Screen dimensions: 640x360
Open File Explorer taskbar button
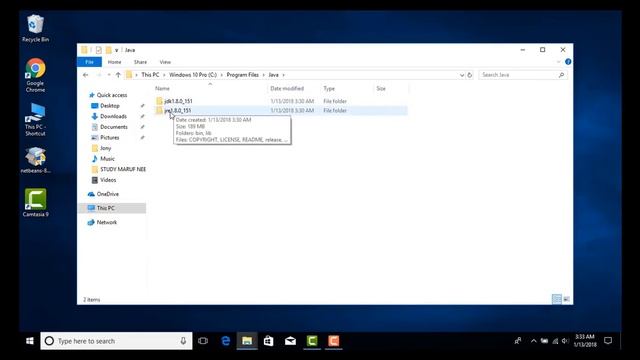(247, 341)
